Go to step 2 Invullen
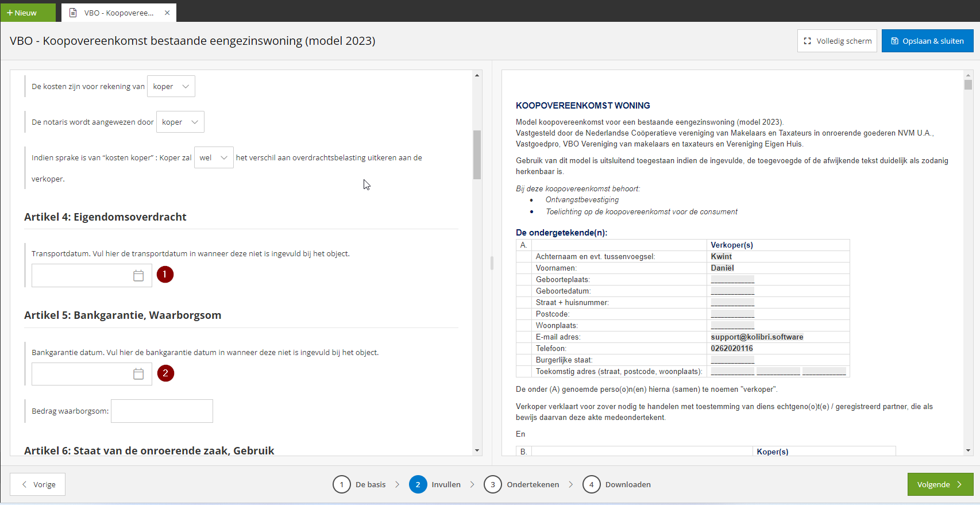 pyautogui.click(x=435, y=484)
